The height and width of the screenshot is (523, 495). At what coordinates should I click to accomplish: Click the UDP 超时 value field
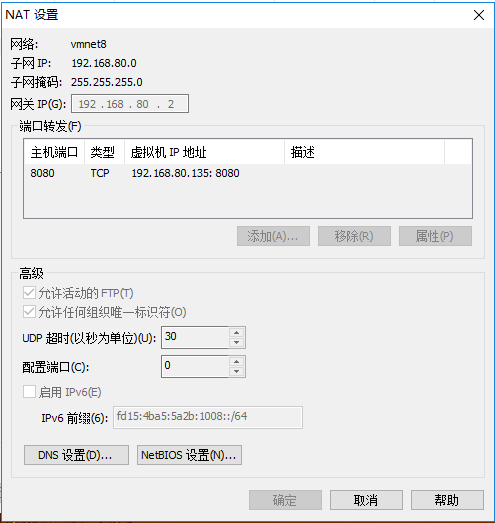click(195, 337)
